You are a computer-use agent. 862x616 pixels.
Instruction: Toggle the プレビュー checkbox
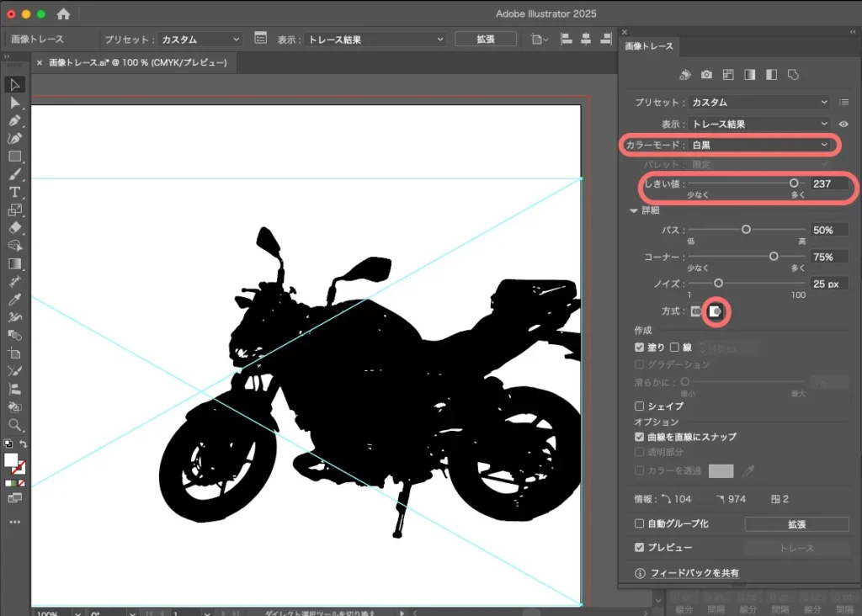(640, 548)
